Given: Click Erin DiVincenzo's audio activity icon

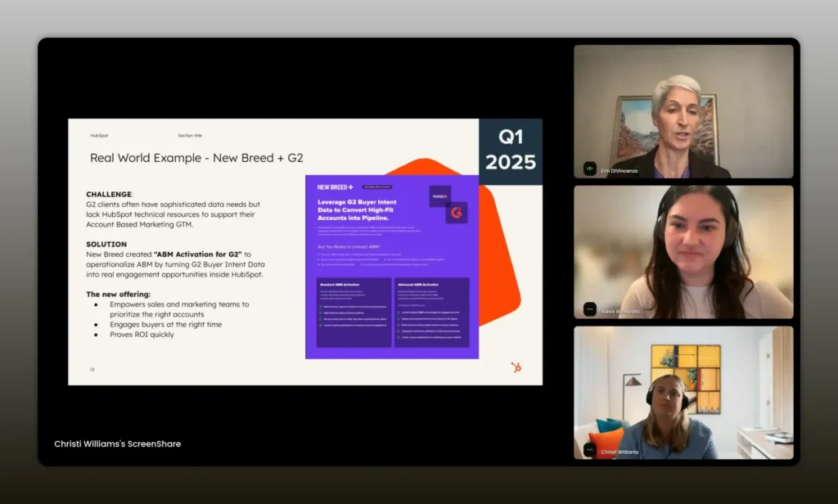Looking at the screenshot, I should click(590, 168).
